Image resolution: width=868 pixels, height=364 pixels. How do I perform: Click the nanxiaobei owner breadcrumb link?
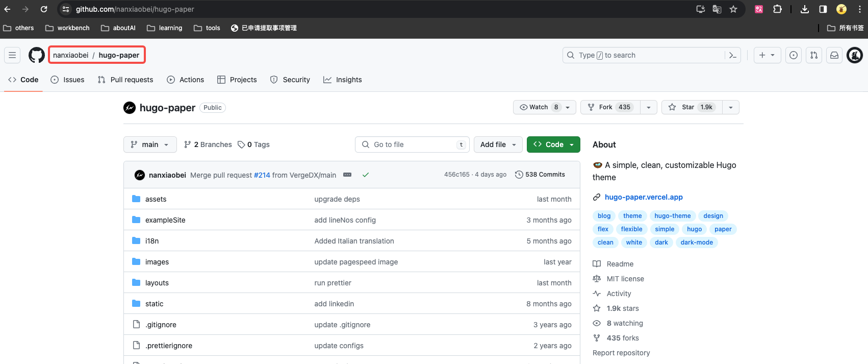click(70, 55)
